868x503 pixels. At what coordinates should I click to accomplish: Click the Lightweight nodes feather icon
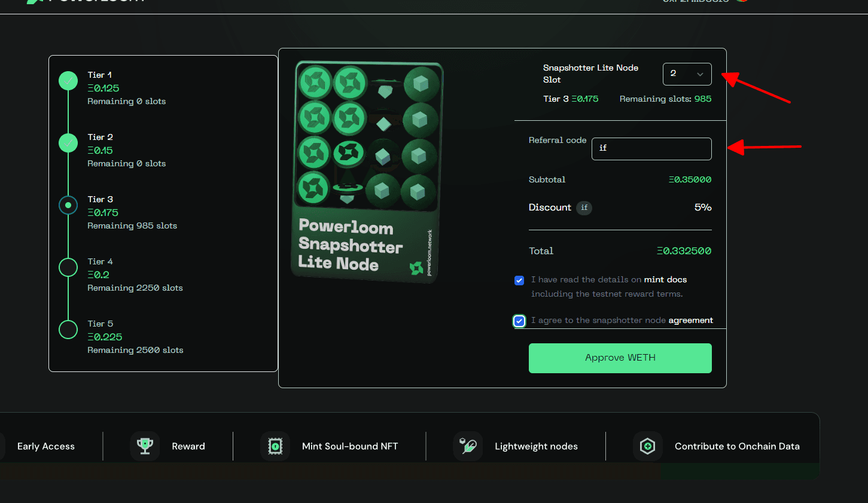(468, 446)
